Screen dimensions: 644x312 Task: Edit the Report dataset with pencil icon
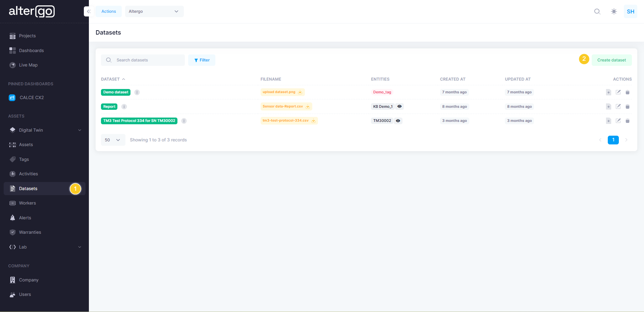[618, 106]
